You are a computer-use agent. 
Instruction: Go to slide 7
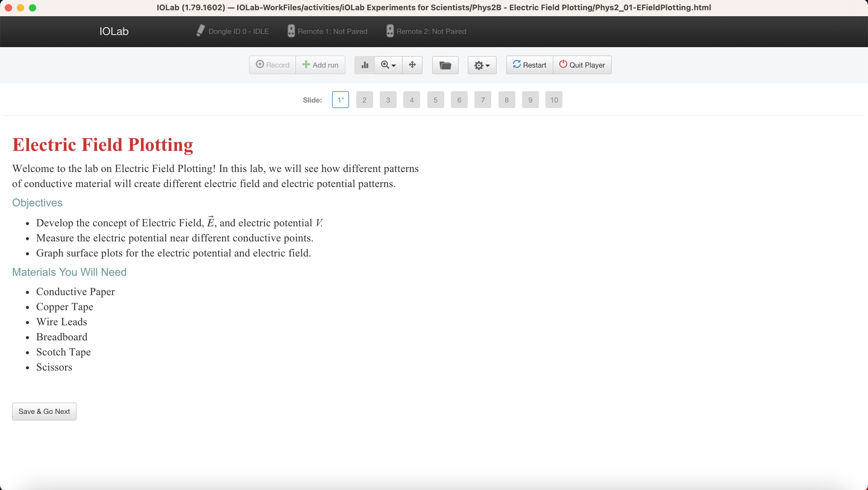pos(483,100)
